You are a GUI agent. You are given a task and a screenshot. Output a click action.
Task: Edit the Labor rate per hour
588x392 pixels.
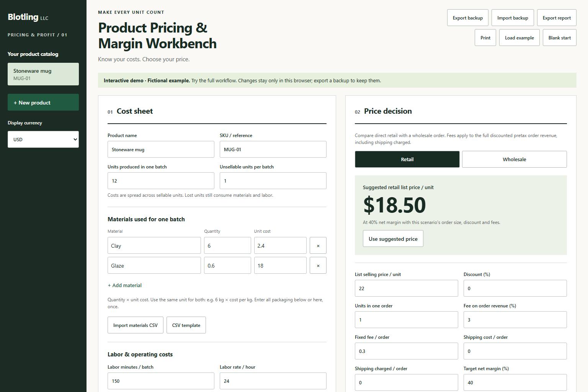(x=273, y=381)
